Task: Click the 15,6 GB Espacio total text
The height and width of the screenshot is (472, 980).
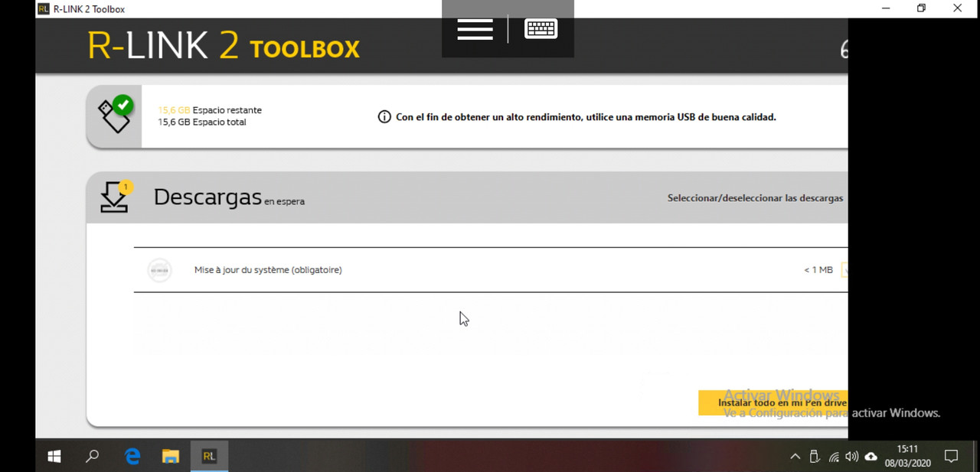Action: (x=202, y=122)
